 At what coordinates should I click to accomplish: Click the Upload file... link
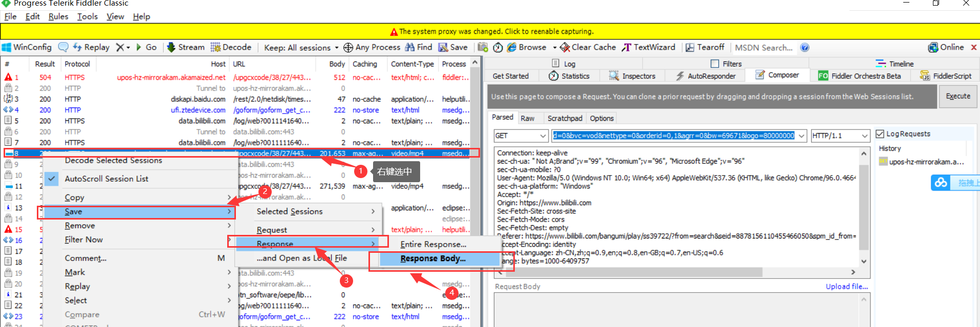[847, 287]
